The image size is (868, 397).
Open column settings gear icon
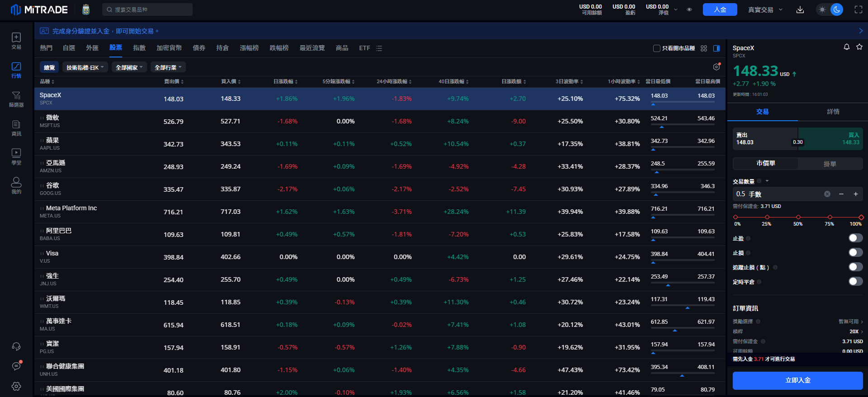[716, 67]
